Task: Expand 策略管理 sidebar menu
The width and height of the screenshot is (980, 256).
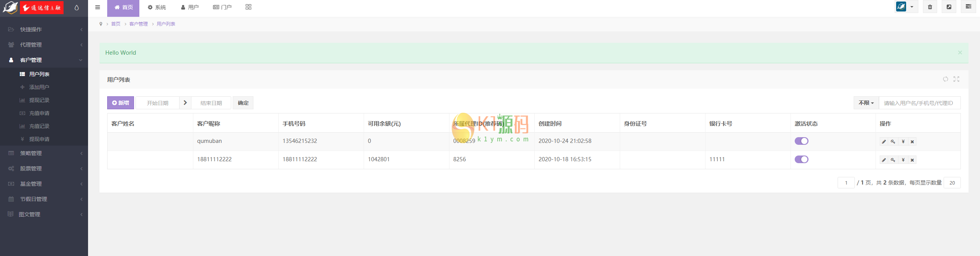Action: point(44,153)
